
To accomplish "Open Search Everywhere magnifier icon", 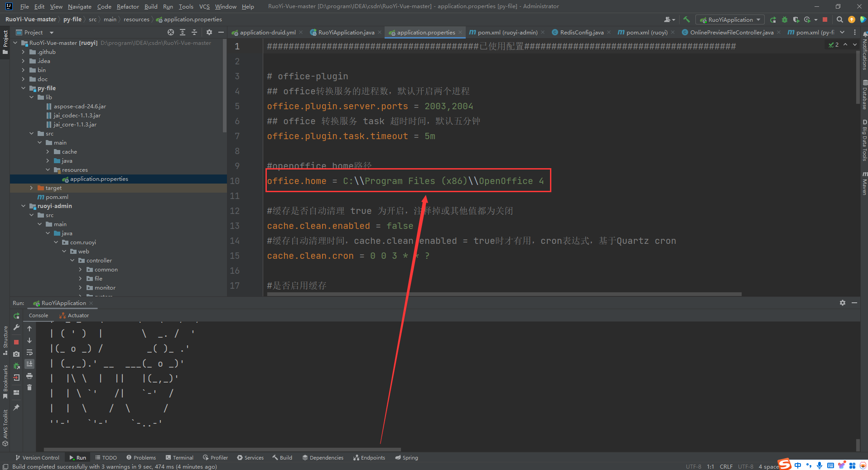I will (839, 19).
